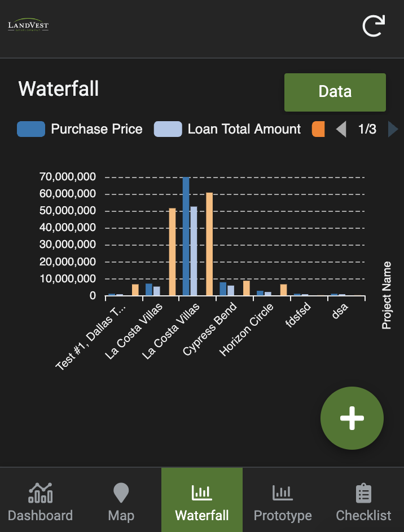Click the Loan Total Amount light-blue swatch

pos(168,129)
